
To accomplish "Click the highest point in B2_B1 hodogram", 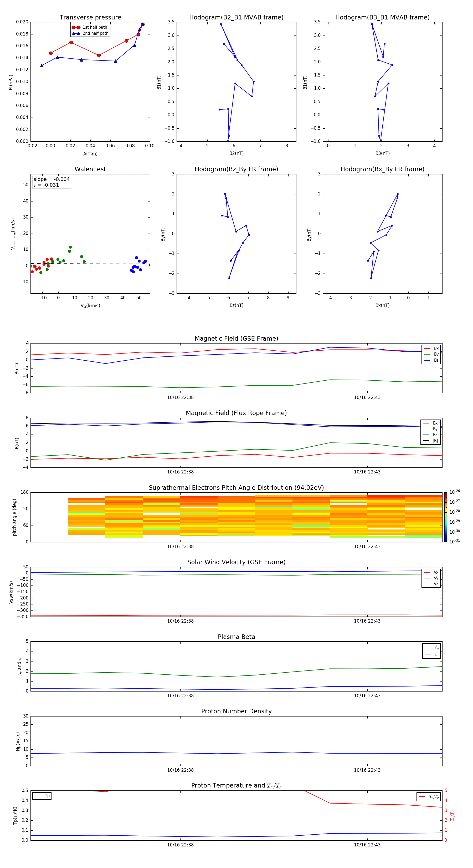I will 221,24.
